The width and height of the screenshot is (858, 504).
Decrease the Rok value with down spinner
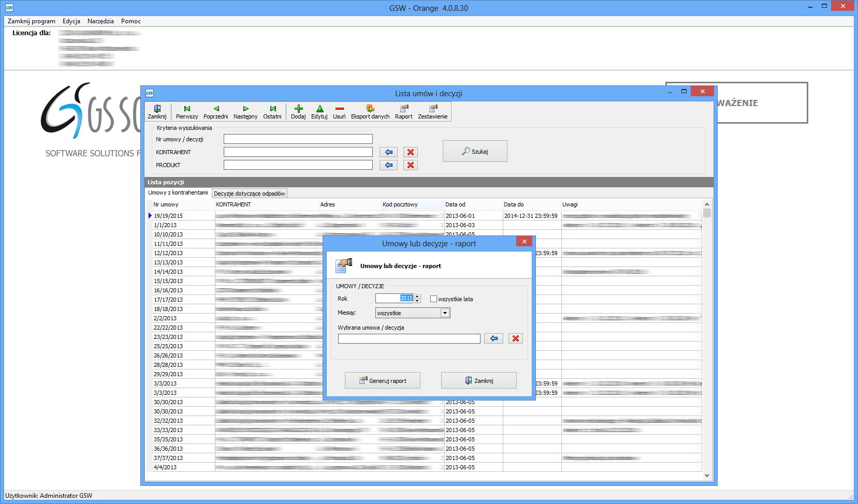pyautogui.click(x=417, y=301)
